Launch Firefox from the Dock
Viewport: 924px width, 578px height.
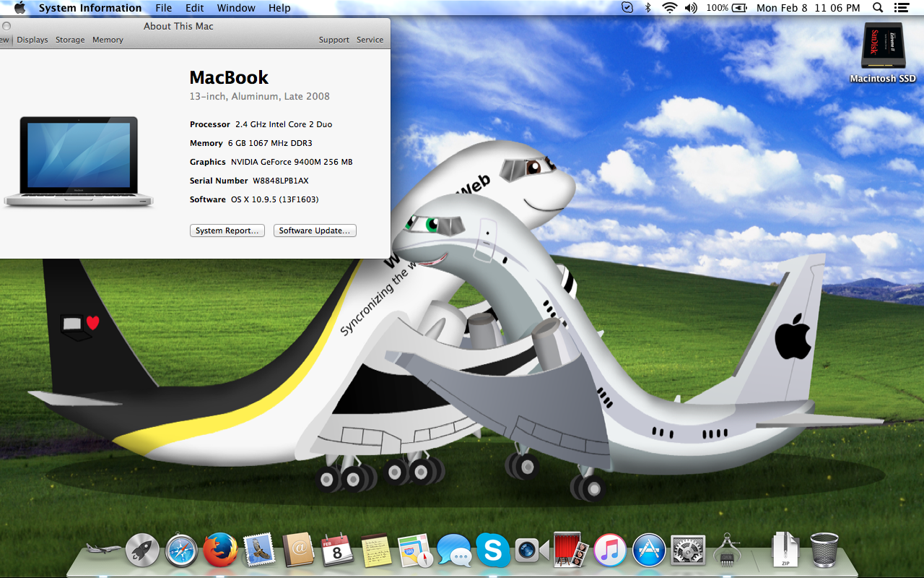coord(220,551)
